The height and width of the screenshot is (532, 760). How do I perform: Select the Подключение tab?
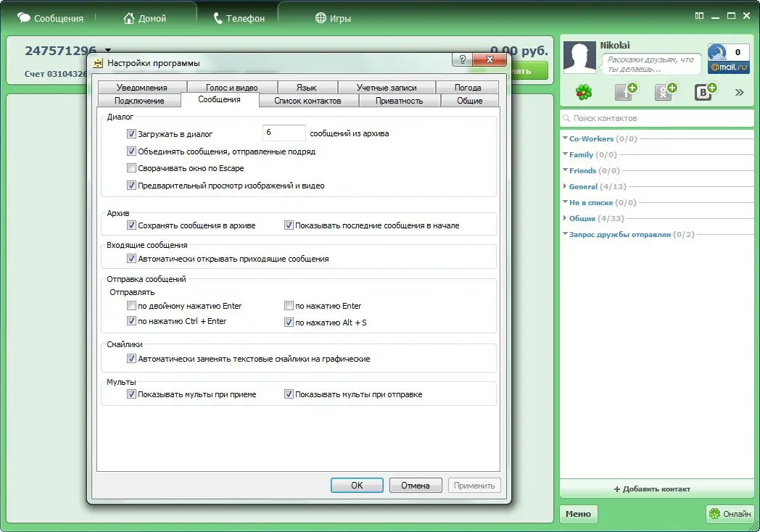(139, 100)
